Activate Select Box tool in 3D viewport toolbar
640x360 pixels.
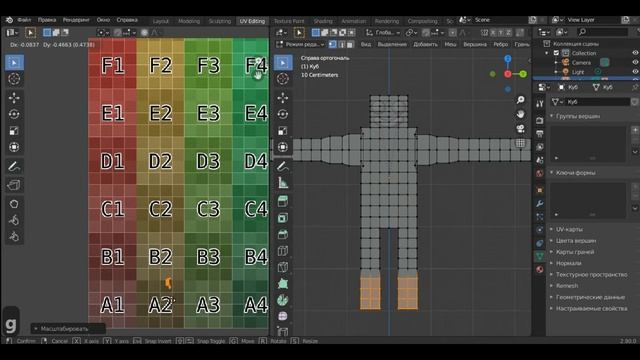(x=283, y=62)
